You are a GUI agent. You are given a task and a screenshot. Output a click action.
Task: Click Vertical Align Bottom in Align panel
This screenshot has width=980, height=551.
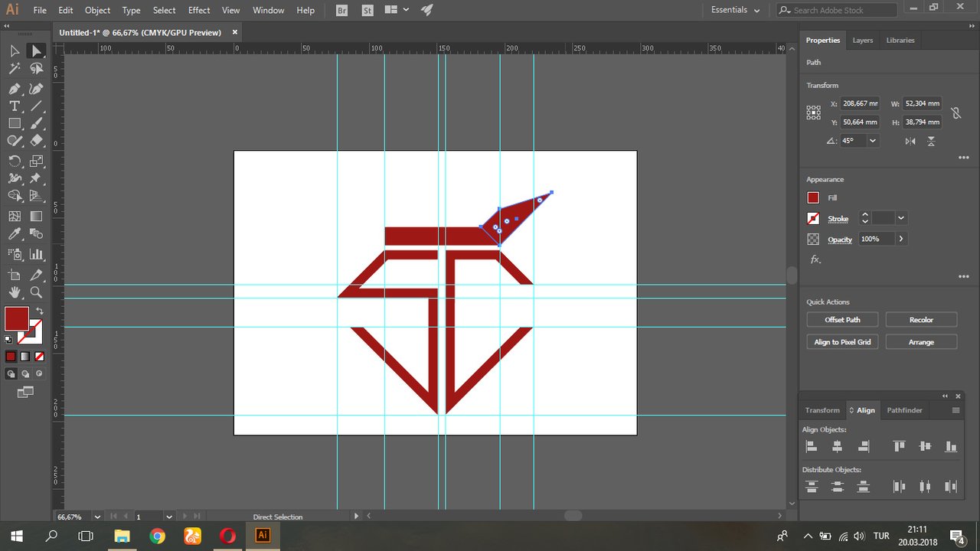pyautogui.click(x=951, y=446)
